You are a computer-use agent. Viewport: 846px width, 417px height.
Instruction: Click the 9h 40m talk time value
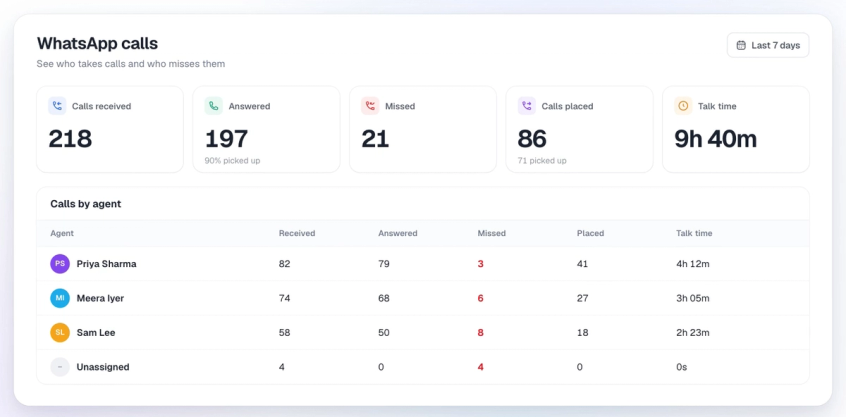(715, 139)
